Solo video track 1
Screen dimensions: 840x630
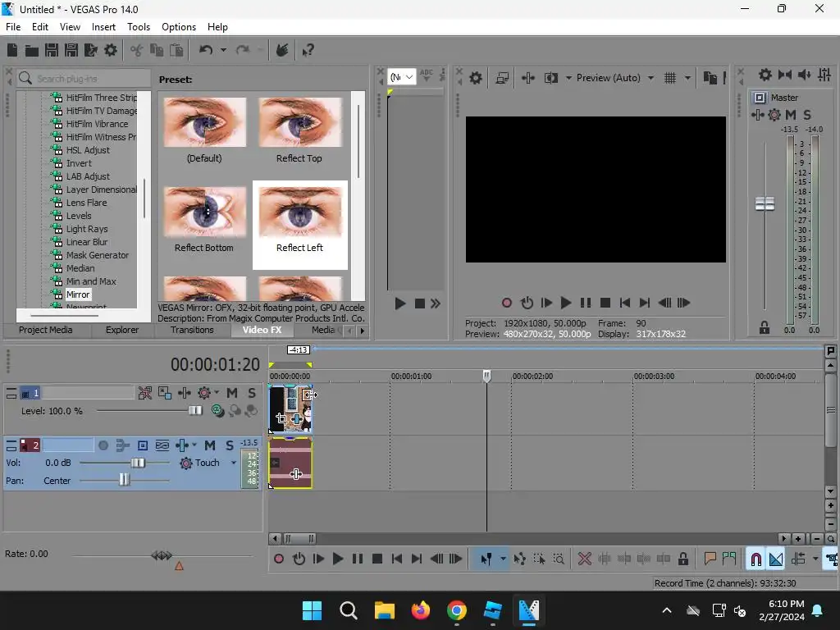click(252, 393)
